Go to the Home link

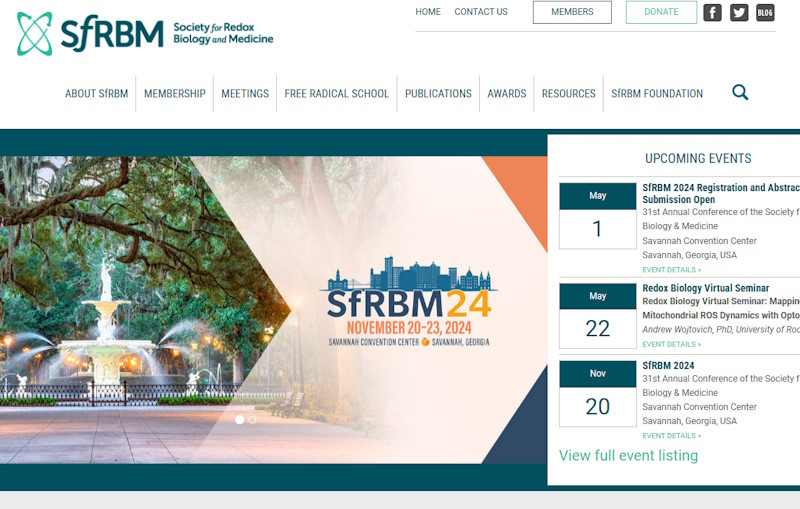pyautogui.click(x=428, y=12)
